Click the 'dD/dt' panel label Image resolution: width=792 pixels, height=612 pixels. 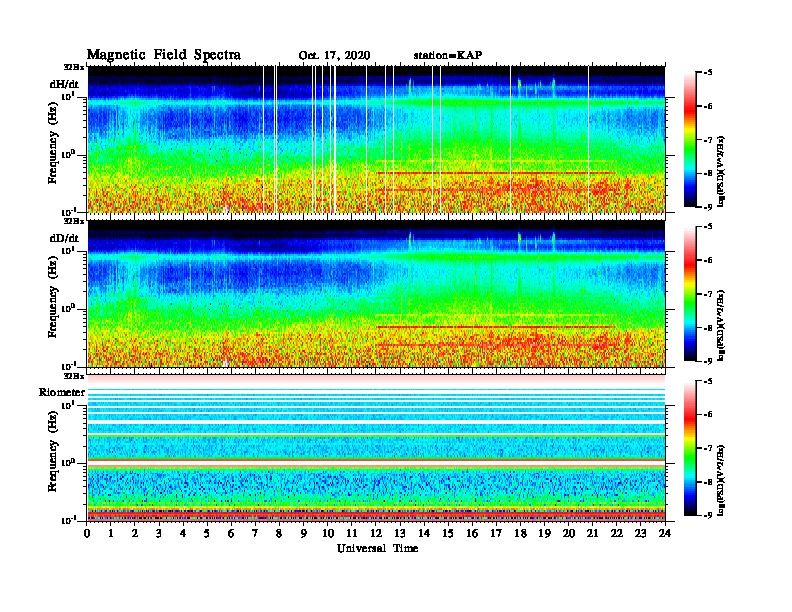64,238
